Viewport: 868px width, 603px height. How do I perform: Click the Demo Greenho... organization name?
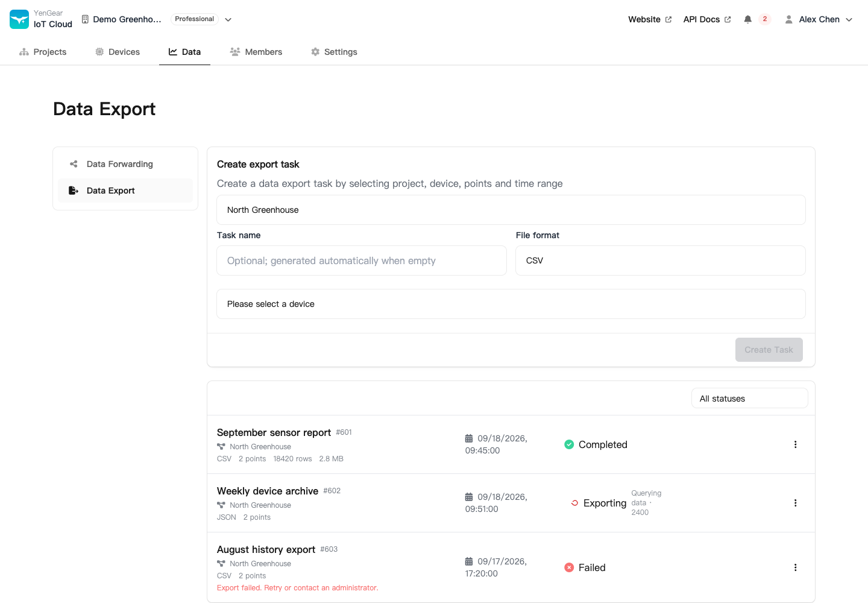[127, 19]
